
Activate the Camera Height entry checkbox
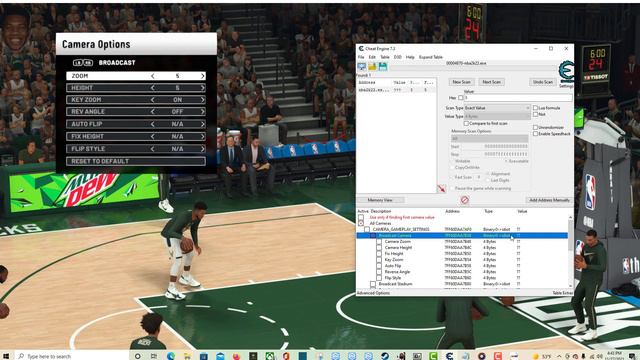pyautogui.click(x=379, y=248)
